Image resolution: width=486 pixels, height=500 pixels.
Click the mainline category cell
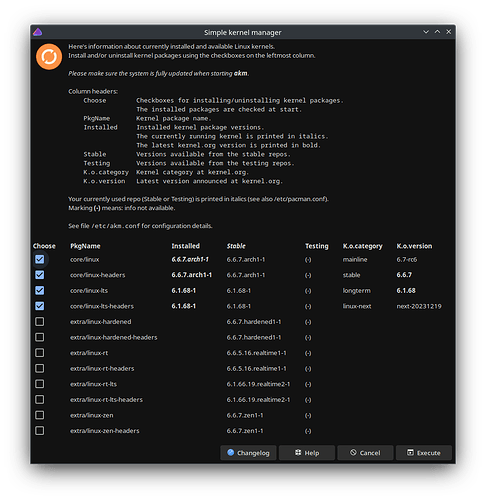(x=355, y=259)
